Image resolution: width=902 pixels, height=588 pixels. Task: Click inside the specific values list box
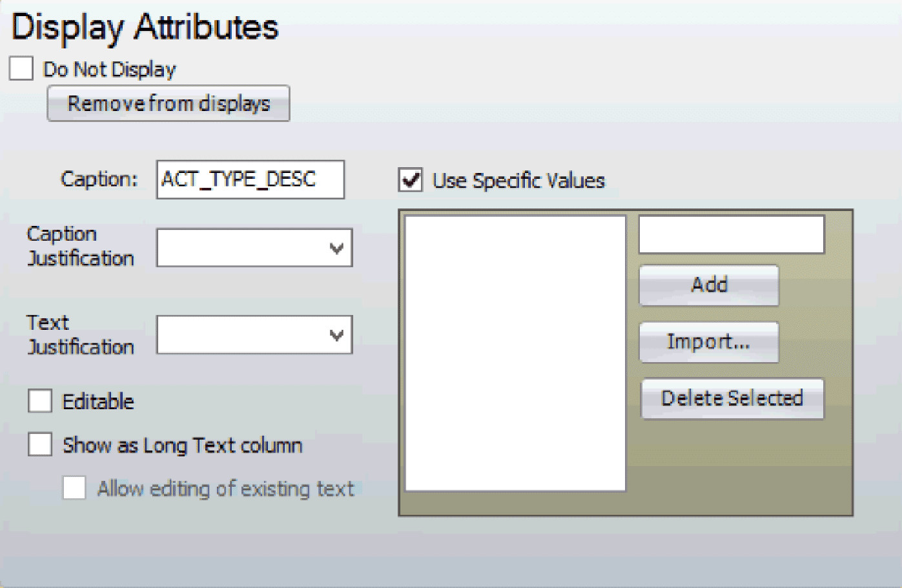(515, 353)
